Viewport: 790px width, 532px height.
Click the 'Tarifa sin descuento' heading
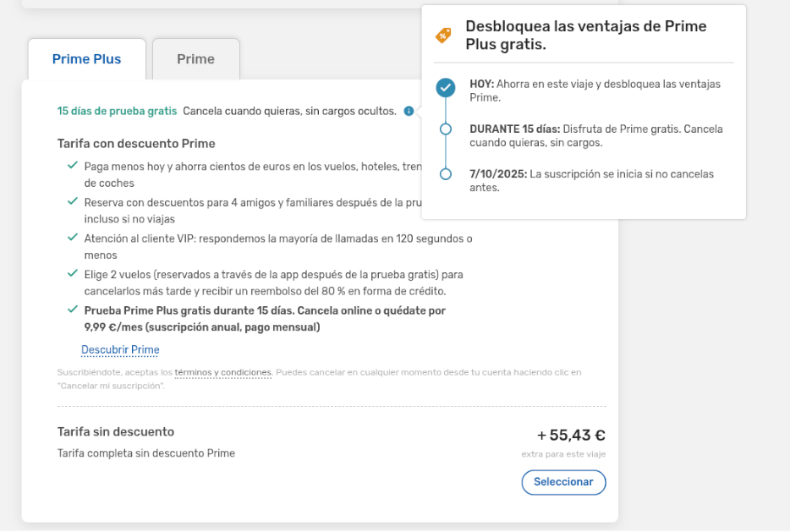116,432
